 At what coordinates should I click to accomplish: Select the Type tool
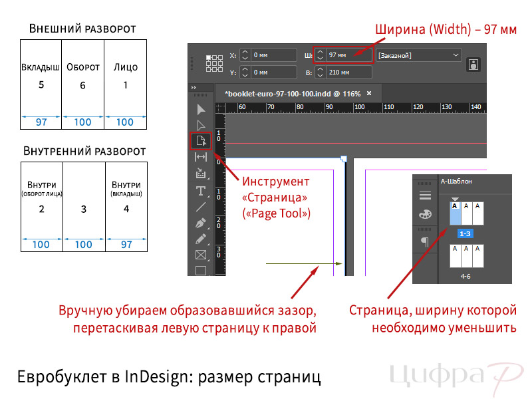click(201, 192)
